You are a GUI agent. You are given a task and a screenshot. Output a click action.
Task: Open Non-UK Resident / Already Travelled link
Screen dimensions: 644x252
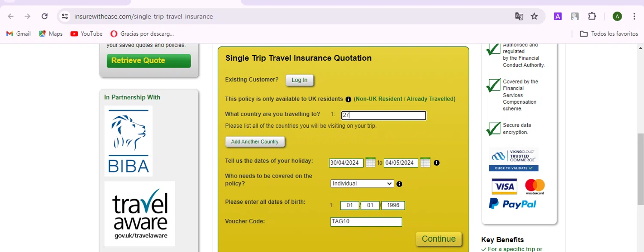click(404, 99)
